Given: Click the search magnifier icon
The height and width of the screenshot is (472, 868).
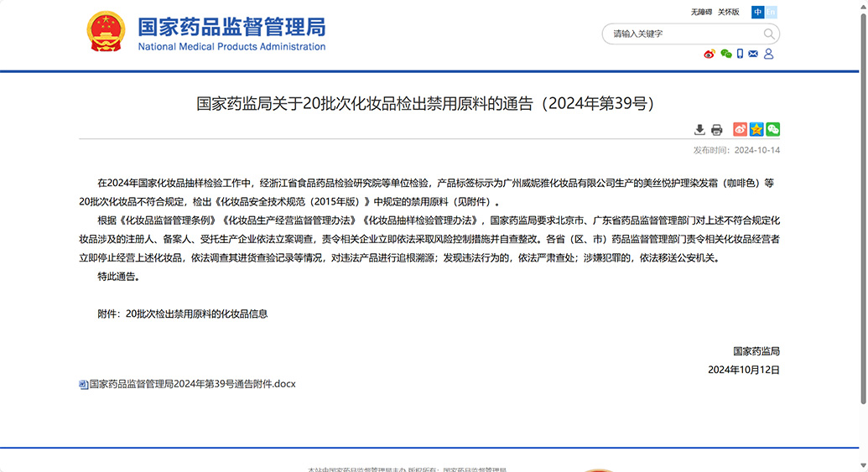Looking at the screenshot, I should tap(768, 34).
